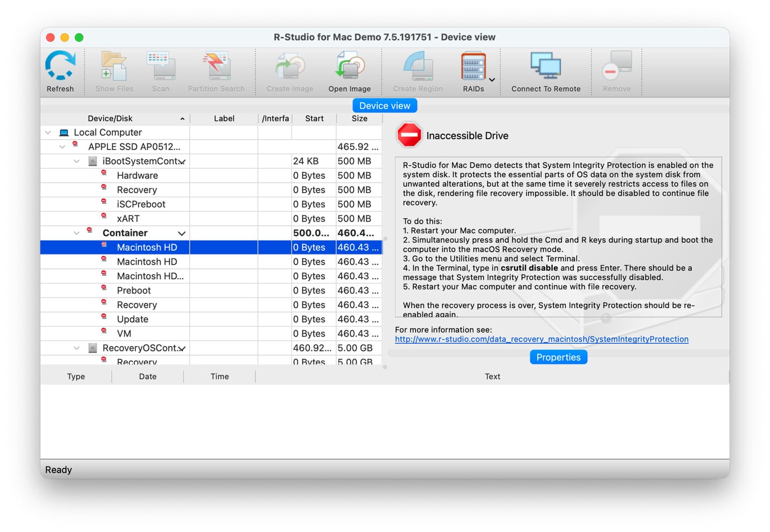Screen dimensions: 770x532
Task: Select the Container row label
Action: (125, 233)
